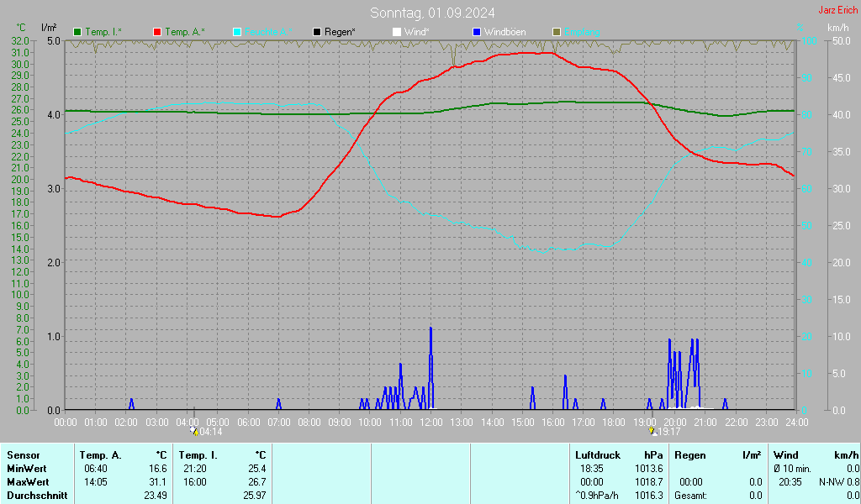The image size is (861, 504).
Task: Click the sunrise time '04:14'
Action: click(211, 432)
